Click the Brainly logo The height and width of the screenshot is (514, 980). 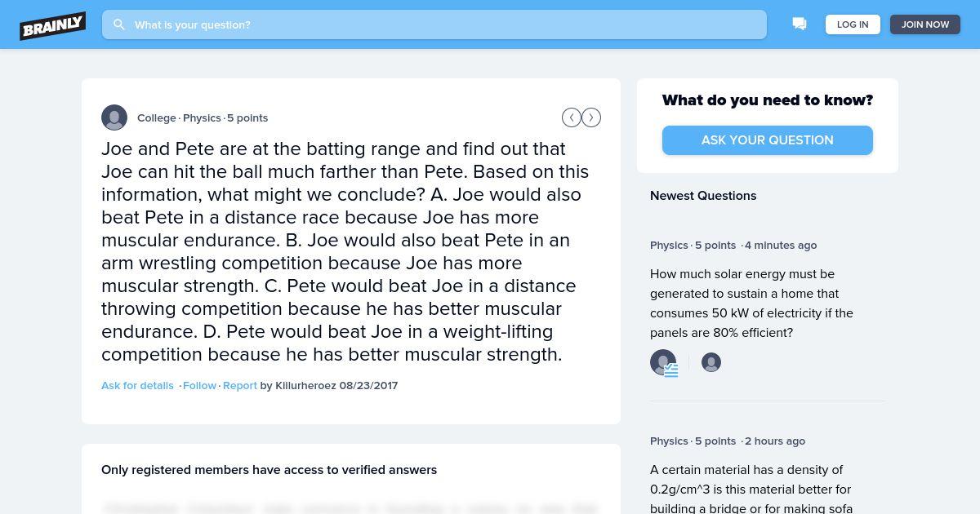tap(53, 25)
